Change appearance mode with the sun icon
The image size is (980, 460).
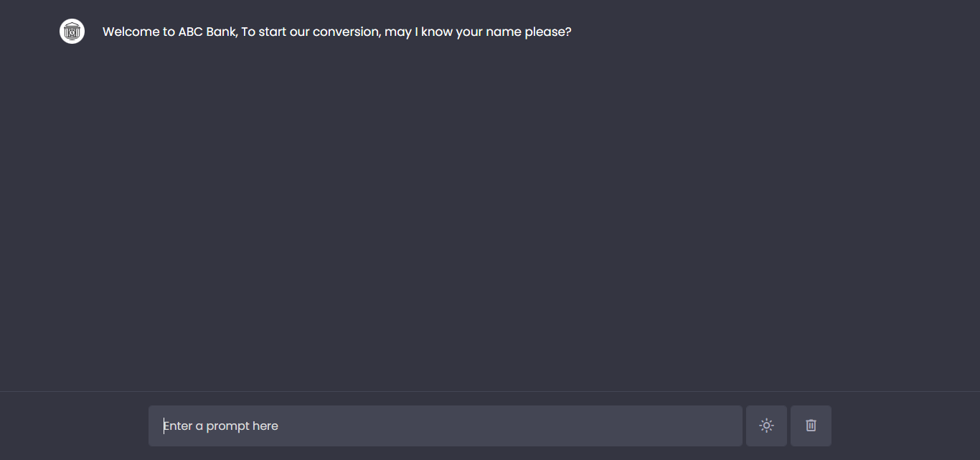click(x=766, y=426)
